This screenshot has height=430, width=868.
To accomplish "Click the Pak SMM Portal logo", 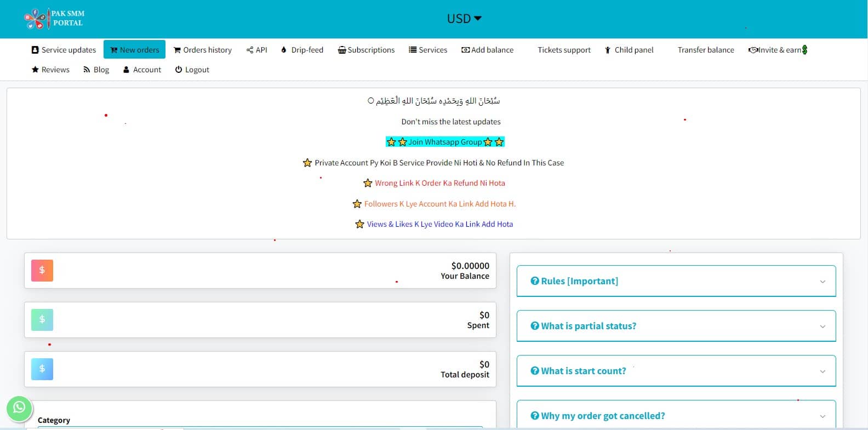I will point(55,19).
